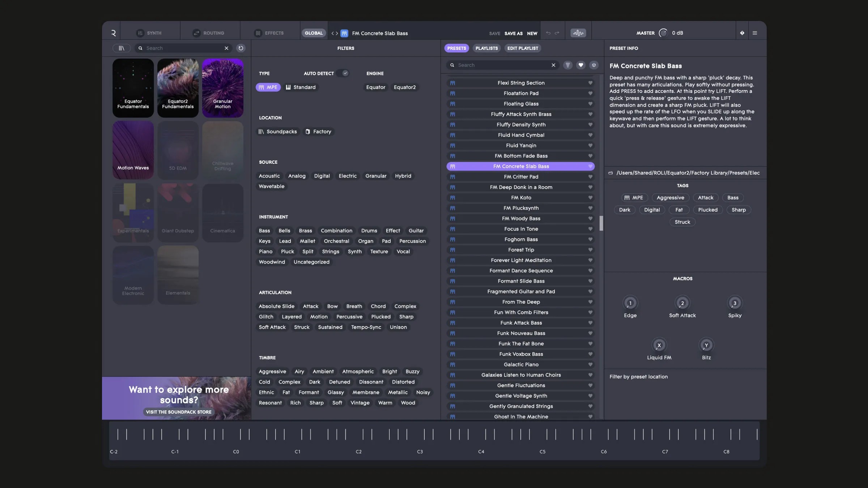Toggle the MPE type filter
Image resolution: width=868 pixels, height=488 pixels.
tap(268, 87)
